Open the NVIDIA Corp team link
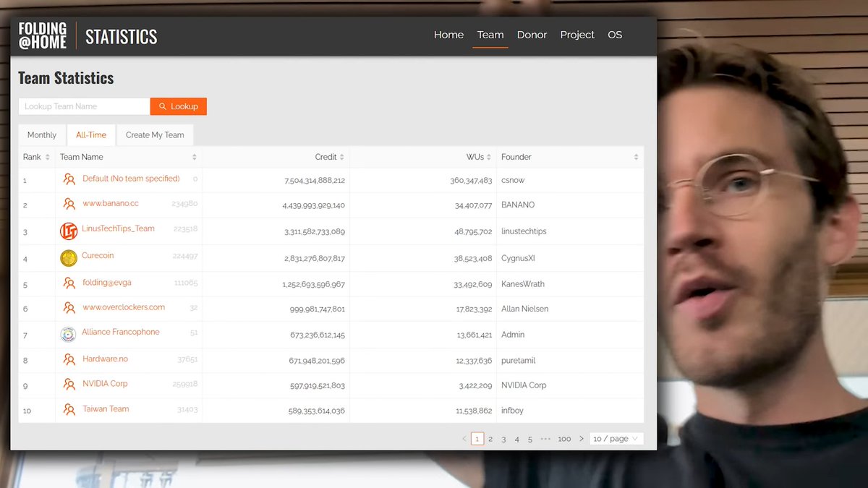This screenshot has height=488, width=868. tap(105, 384)
